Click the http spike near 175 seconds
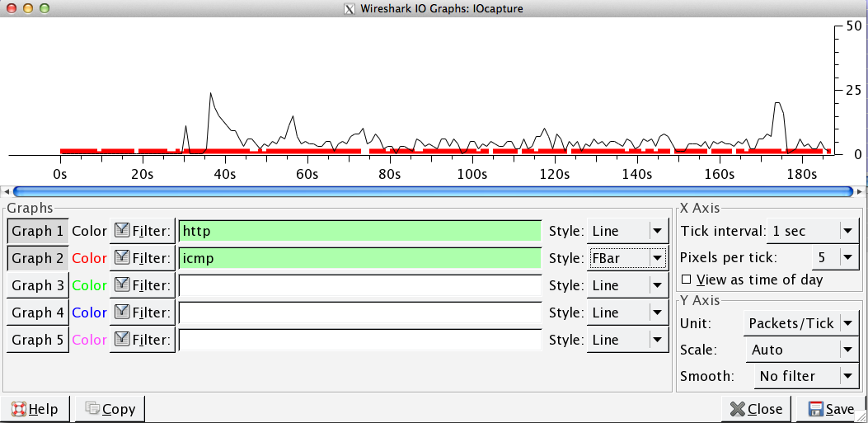This screenshot has height=423, width=868. 778,103
